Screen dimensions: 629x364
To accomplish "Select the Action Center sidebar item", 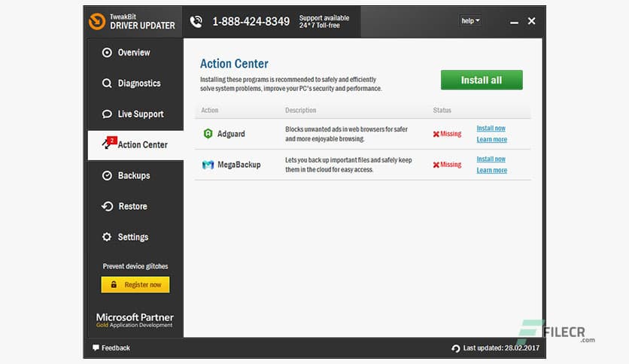I will [x=135, y=144].
